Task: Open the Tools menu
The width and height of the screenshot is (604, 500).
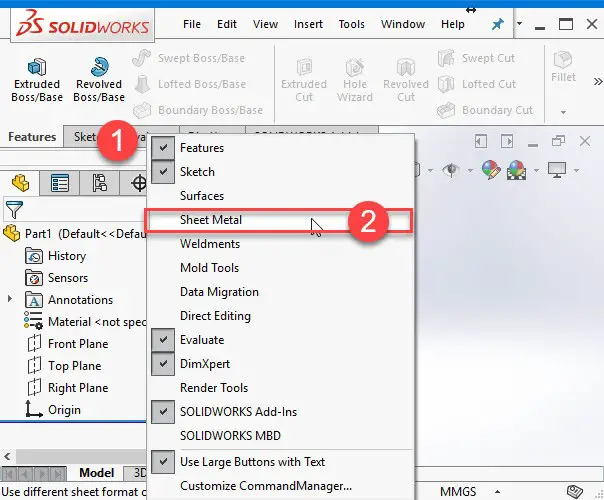Action: click(x=351, y=24)
